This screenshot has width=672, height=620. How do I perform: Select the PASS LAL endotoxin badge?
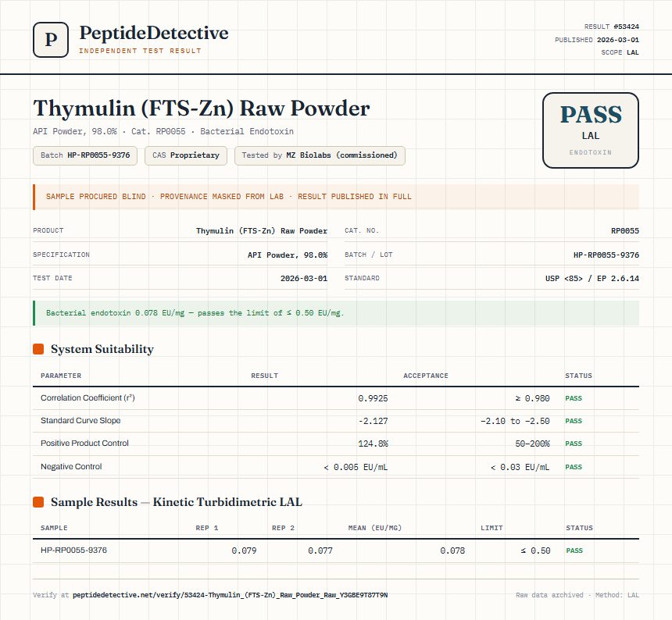tap(591, 130)
